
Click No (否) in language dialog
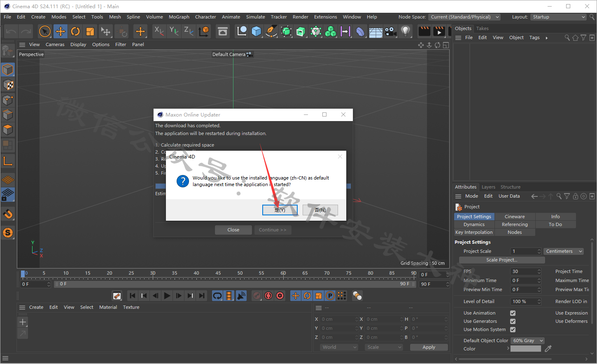point(320,210)
